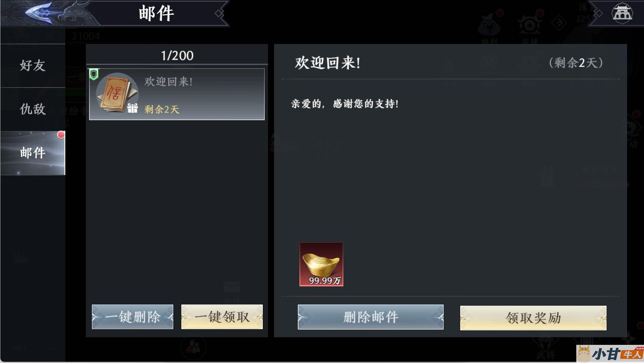Switch to the 仇敌 enemies tab
This screenshot has height=363, width=644.
coord(33,109)
